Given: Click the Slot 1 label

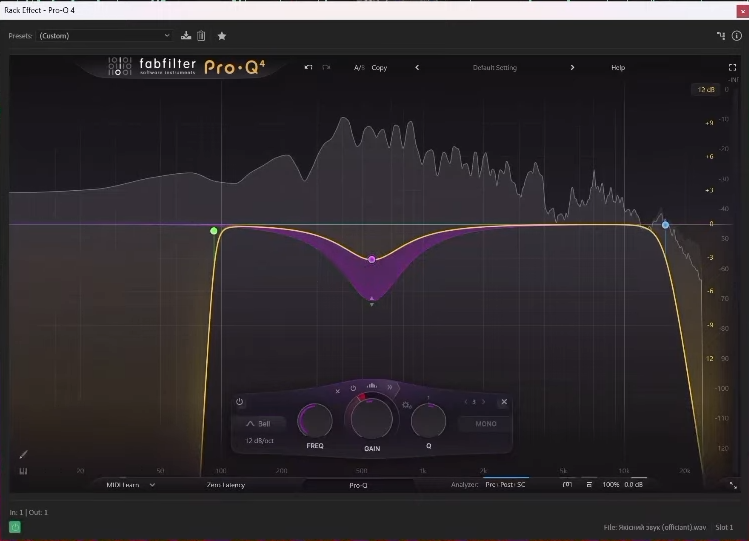Looking at the screenshot, I should tap(724, 527).
